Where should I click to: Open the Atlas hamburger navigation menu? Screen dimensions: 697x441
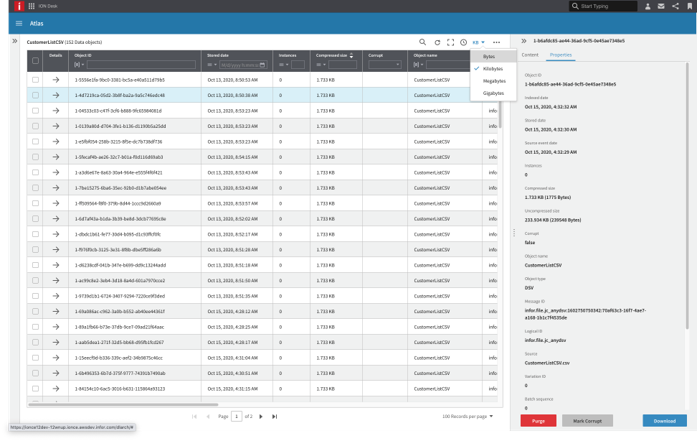pos(18,23)
